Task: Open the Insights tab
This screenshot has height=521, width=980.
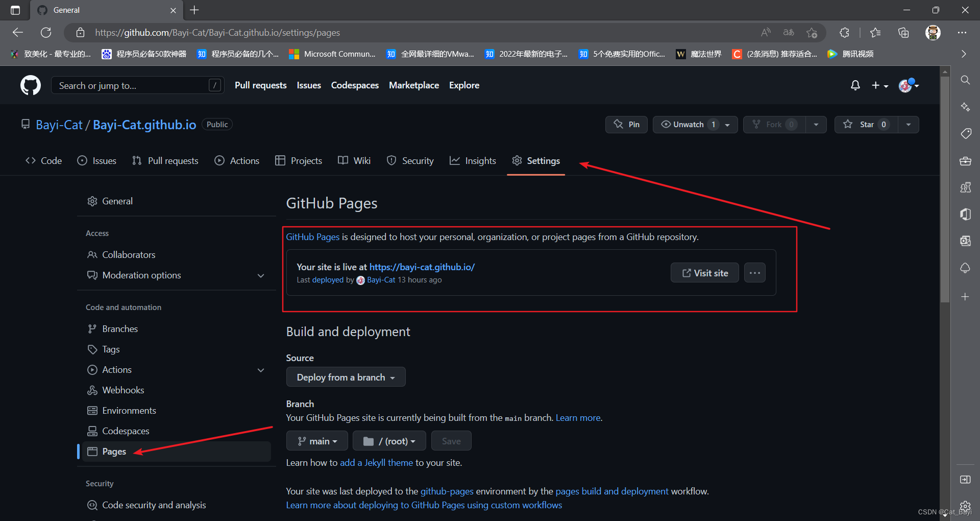Action: coord(473,161)
